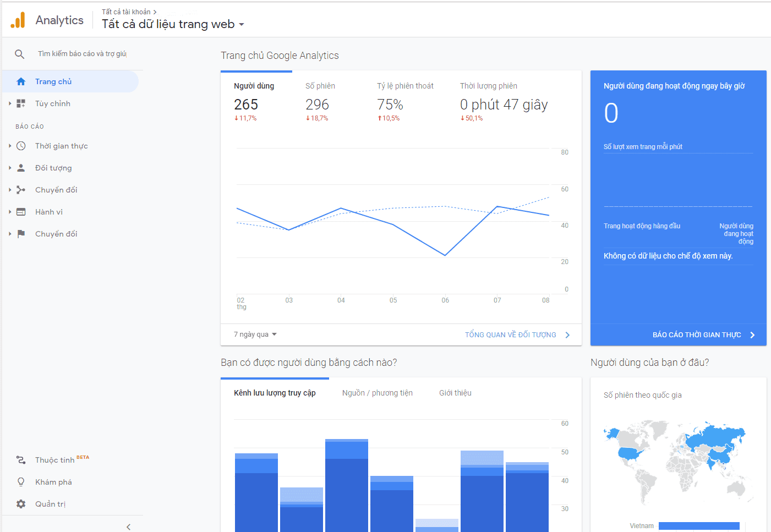The height and width of the screenshot is (532, 771).
Task: Click the line chart point at 06
Action: [445, 255]
